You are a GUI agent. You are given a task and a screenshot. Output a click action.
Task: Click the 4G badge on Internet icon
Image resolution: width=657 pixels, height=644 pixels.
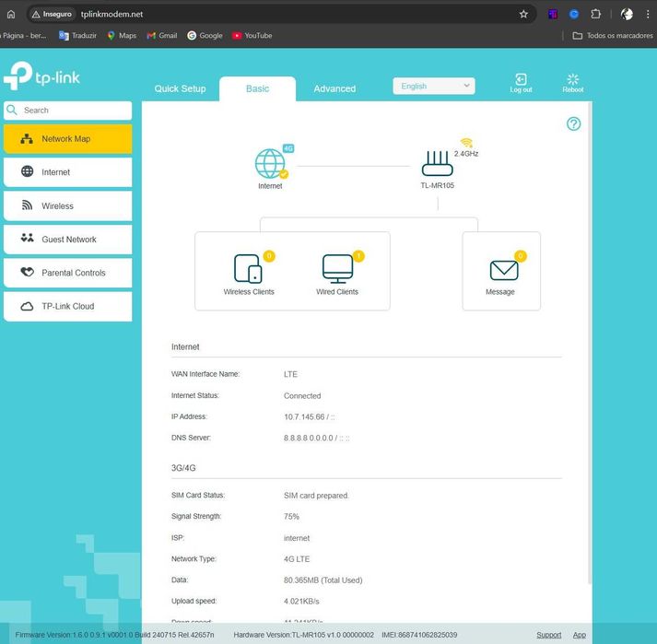288,148
